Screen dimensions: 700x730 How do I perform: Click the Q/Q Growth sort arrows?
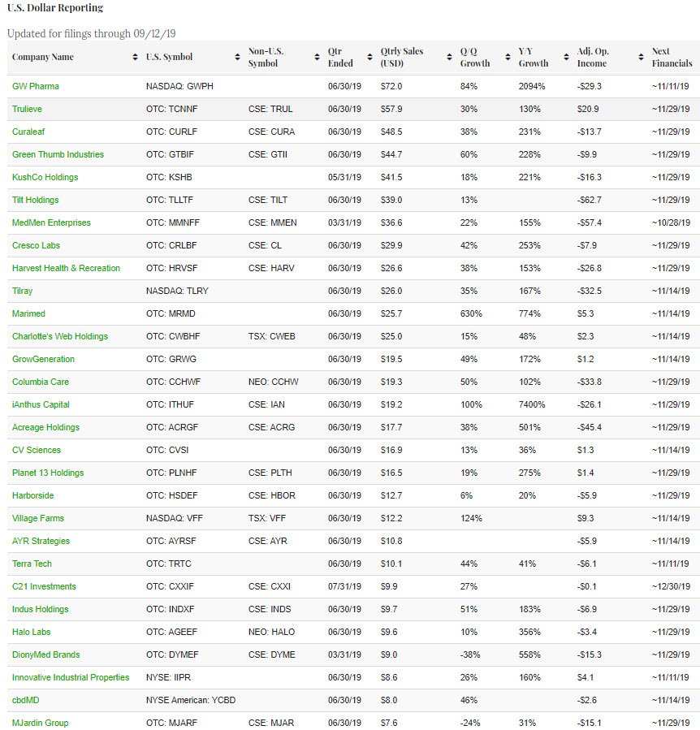(508, 58)
